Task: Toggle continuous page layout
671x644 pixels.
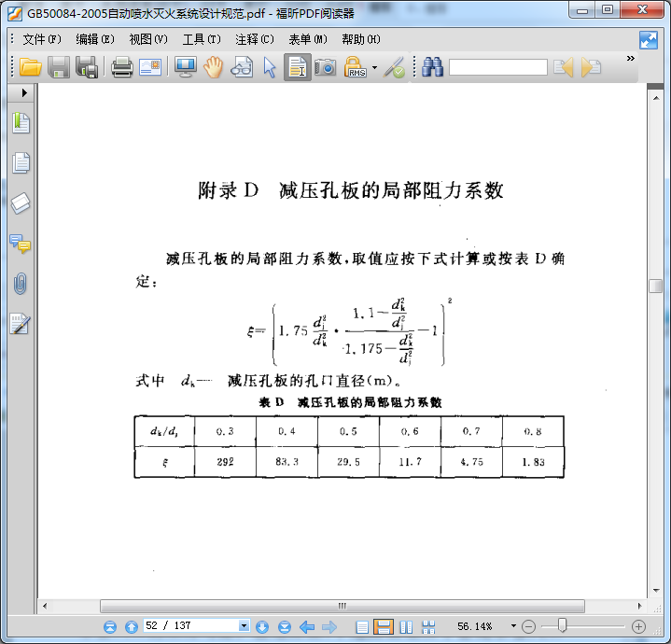Action: 384,627
